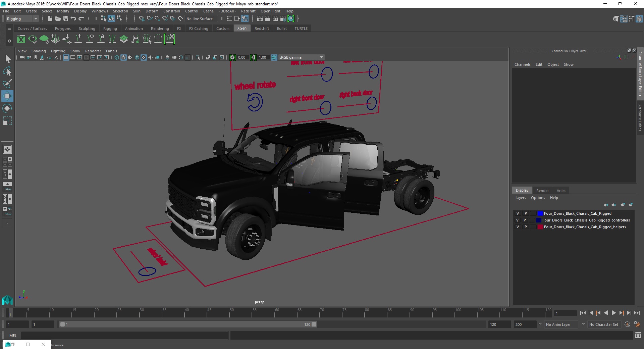Select the arrow Select tool in the toolbox
Viewport: 644px width, 349px height.
[7, 59]
